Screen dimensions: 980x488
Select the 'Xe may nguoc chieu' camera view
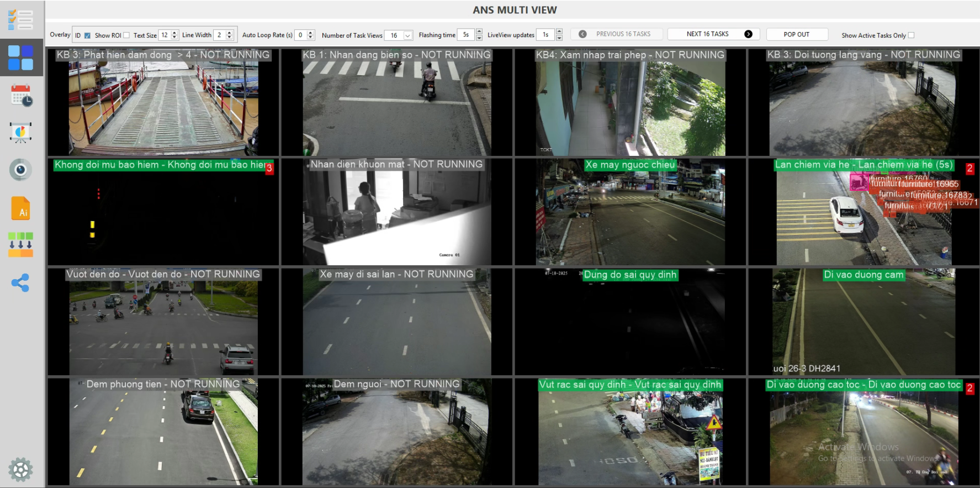(x=630, y=216)
